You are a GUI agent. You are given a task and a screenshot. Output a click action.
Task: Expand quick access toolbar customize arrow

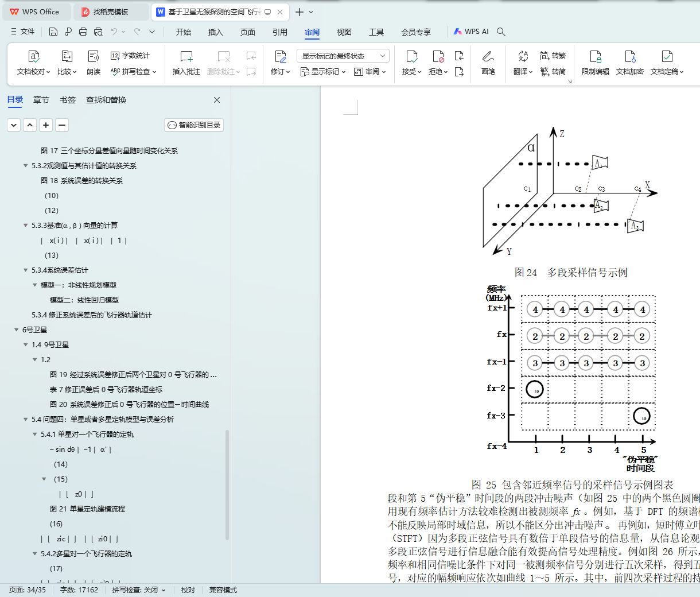[x=152, y=32]
